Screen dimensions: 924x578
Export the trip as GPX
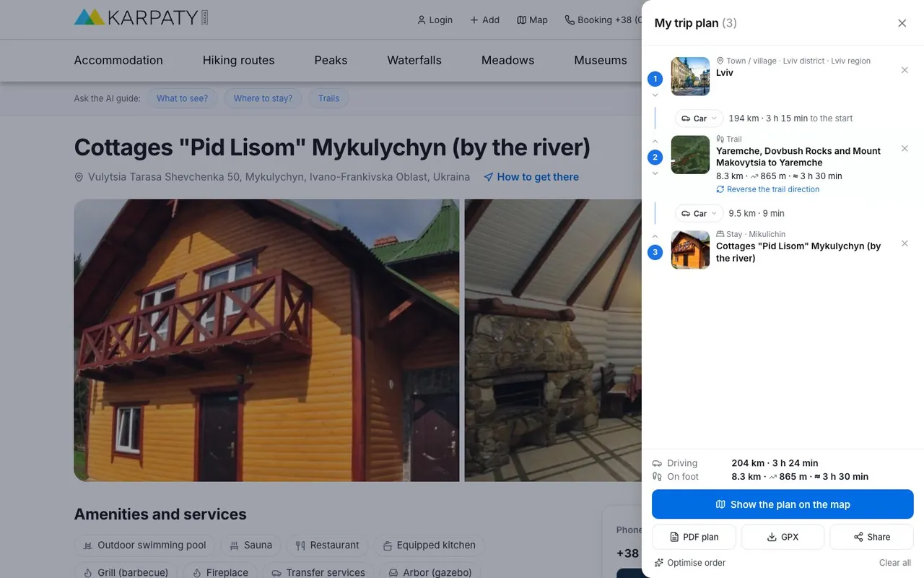[x=783, y=537]
